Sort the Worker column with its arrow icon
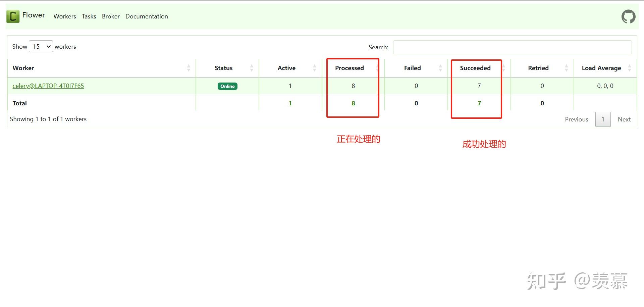Image resolution: width=644 pixels, height=307 pixels. tap(189, 68)
